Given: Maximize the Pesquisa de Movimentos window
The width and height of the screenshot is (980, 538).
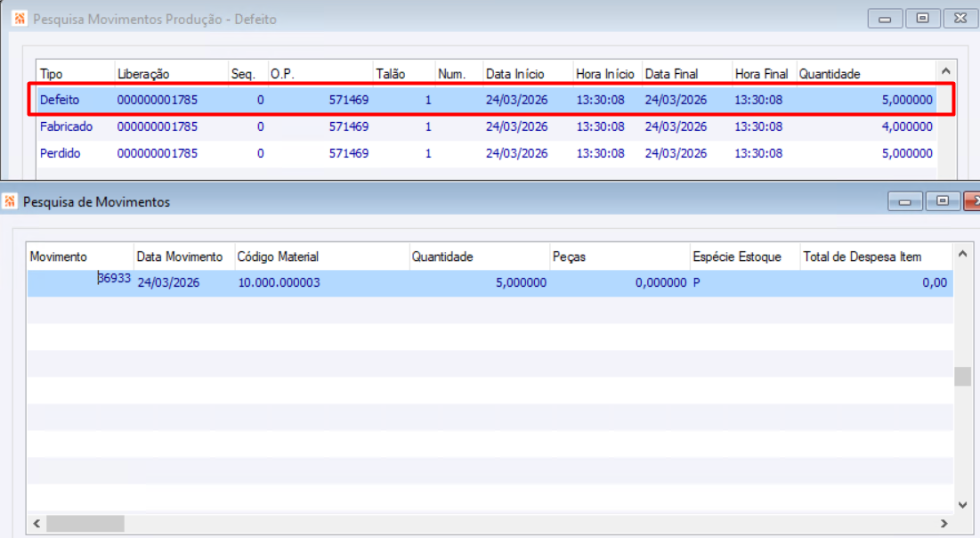Looking at the screenshot, I should (943, 201).
